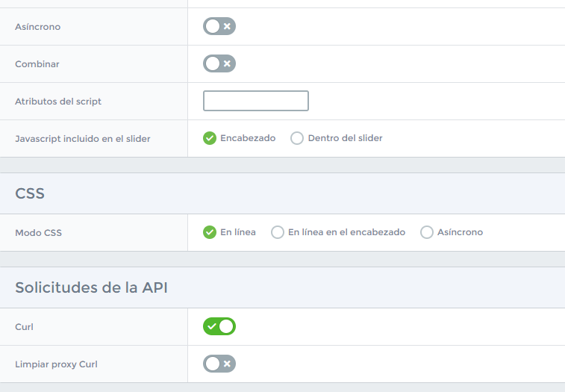Focus the Atributos del script text field
Image resolution: width=565 pixels, height=392 pixels.
coord(256,101)
